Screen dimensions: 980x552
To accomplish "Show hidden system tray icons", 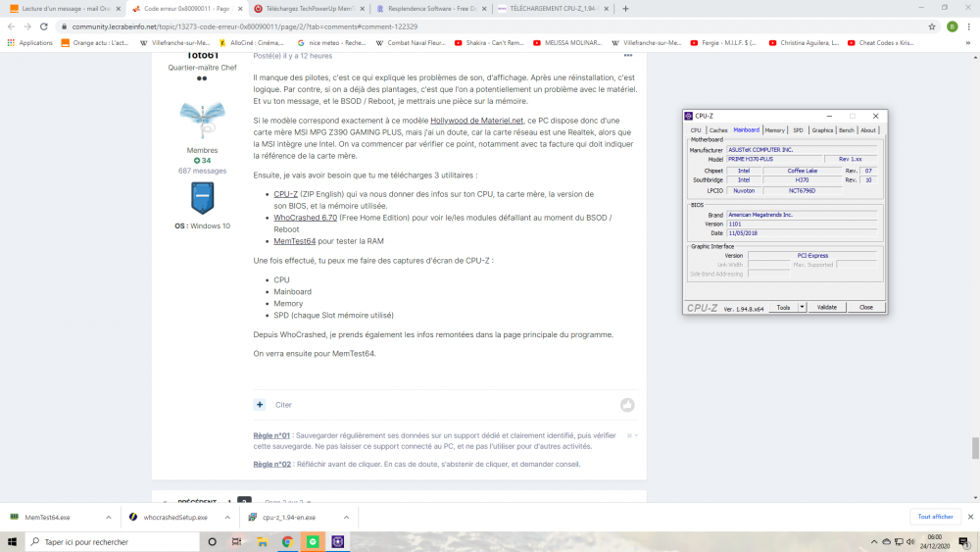I will click(874, 541).
